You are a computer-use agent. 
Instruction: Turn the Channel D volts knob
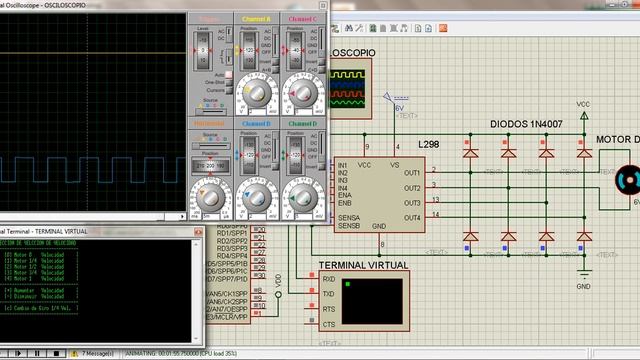click(303, 198)
